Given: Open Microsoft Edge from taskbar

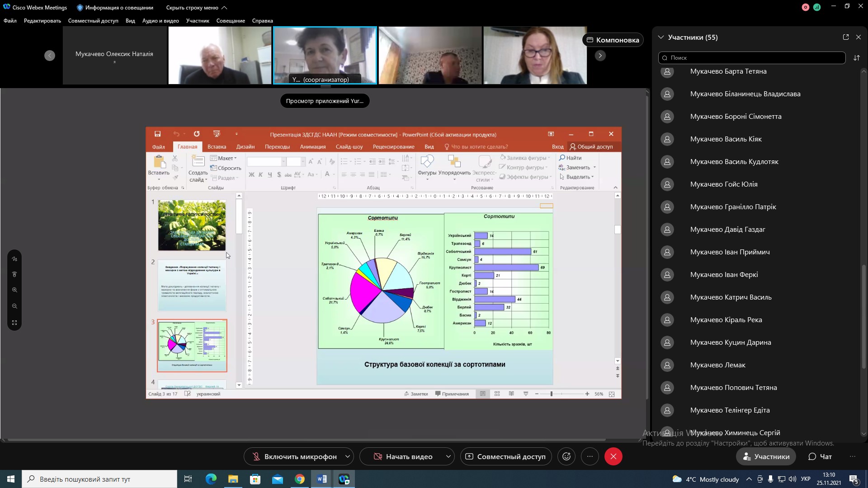Looking at the screenshot, I should click(211, 479).
